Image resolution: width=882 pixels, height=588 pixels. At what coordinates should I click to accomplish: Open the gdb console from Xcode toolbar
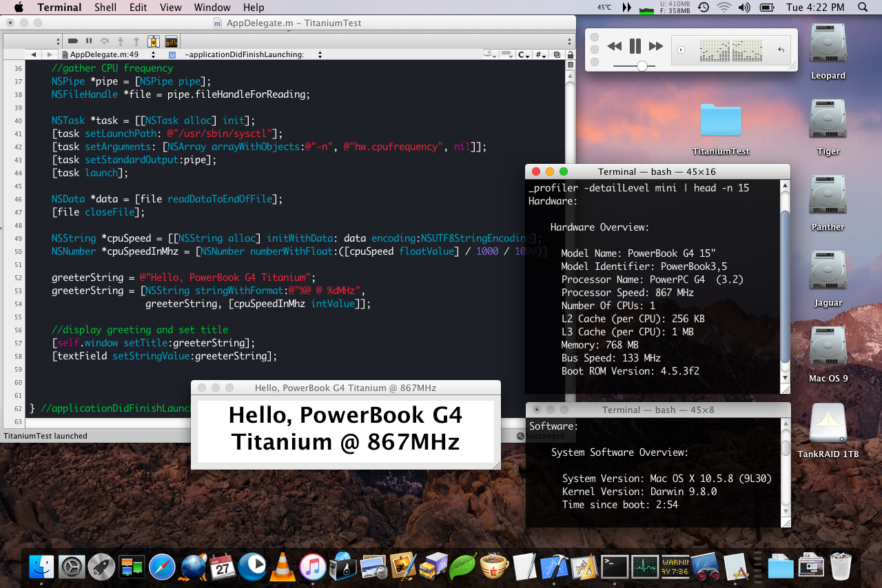pos(171,41)
